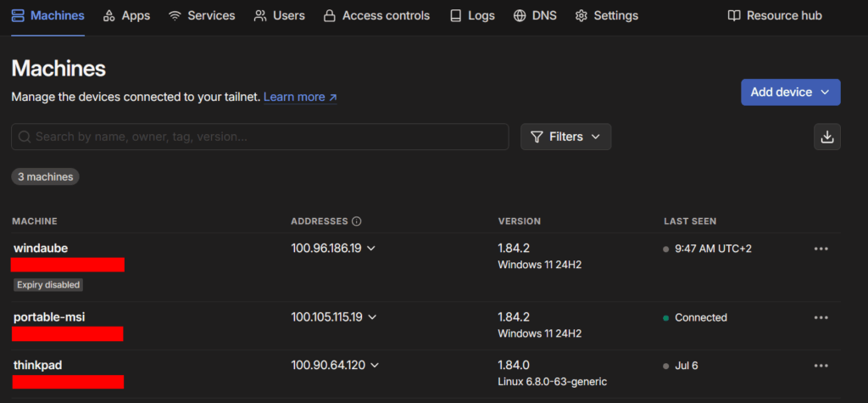Open the three-dot menu for thinkpad
The image size is (868, 403).
820,366
